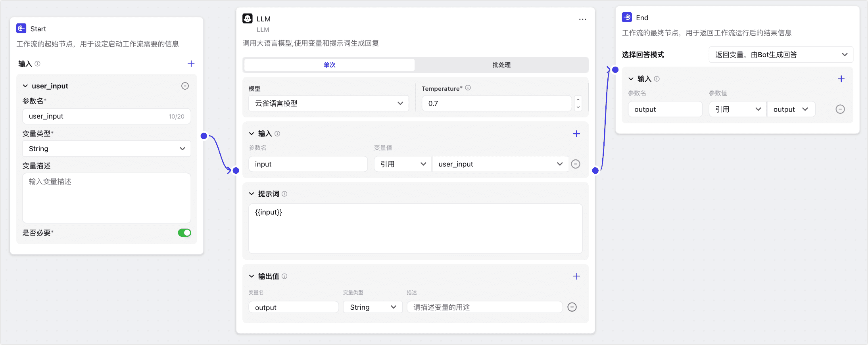Click the Start node title
Screen dimensions: 868x345
click(38, 29)
